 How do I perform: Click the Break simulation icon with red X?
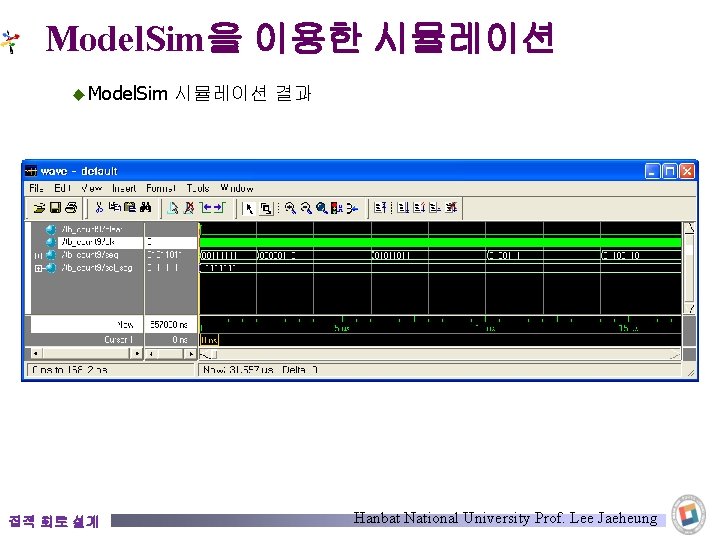click(451, 208)
